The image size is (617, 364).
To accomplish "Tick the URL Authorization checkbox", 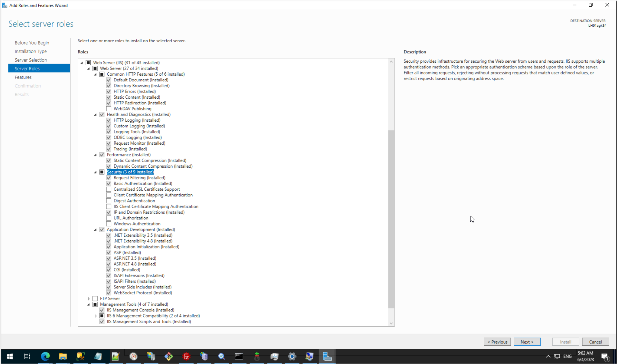I will 109,218.
